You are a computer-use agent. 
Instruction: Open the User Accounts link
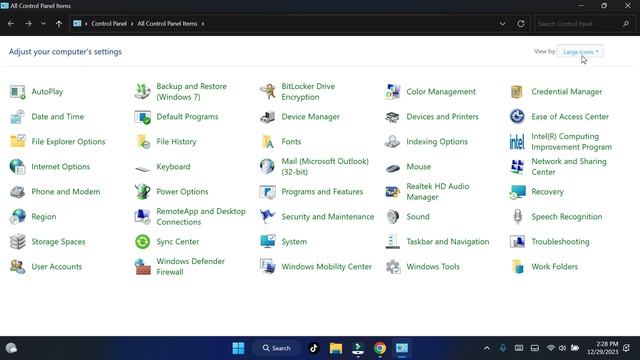57,267
